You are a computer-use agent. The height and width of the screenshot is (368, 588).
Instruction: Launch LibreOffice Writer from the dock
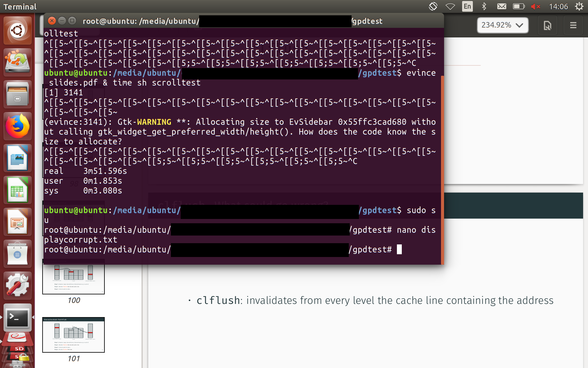click(x=17, y=158)
